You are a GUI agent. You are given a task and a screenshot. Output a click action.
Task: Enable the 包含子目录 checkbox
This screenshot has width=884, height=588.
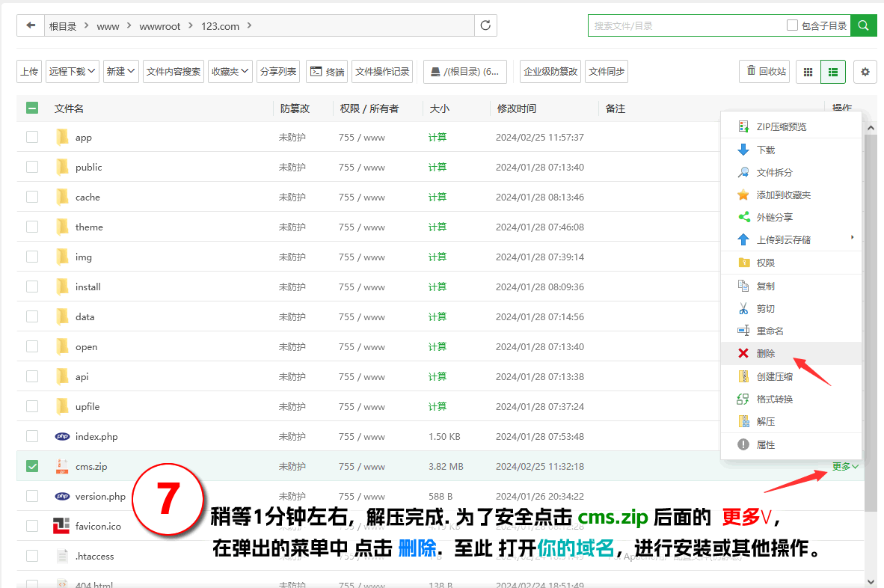(792, 25)
